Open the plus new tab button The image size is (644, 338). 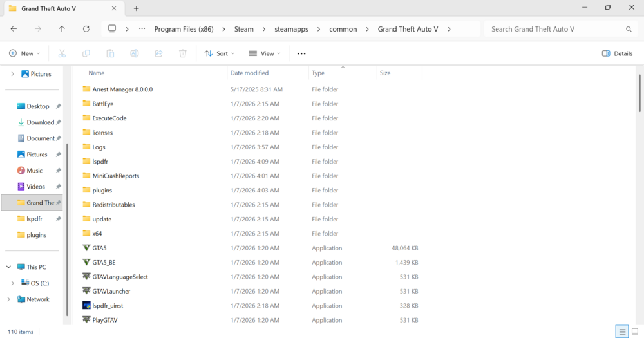click(136, 8)
